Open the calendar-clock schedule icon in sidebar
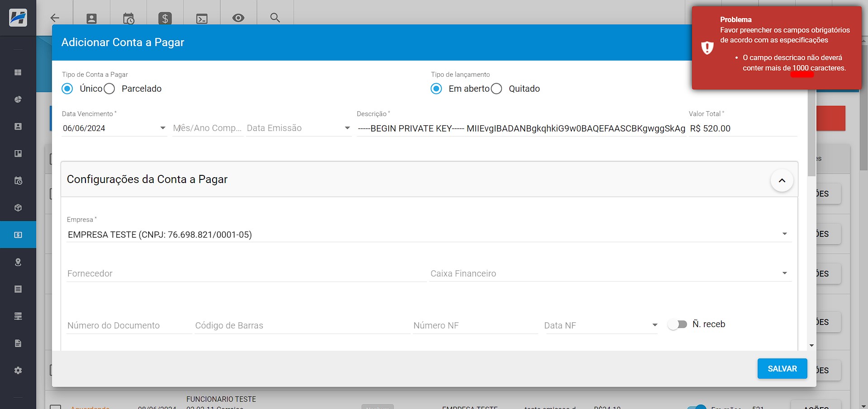Viewport: 868px width, 409px height. click(x=18, y=181)
